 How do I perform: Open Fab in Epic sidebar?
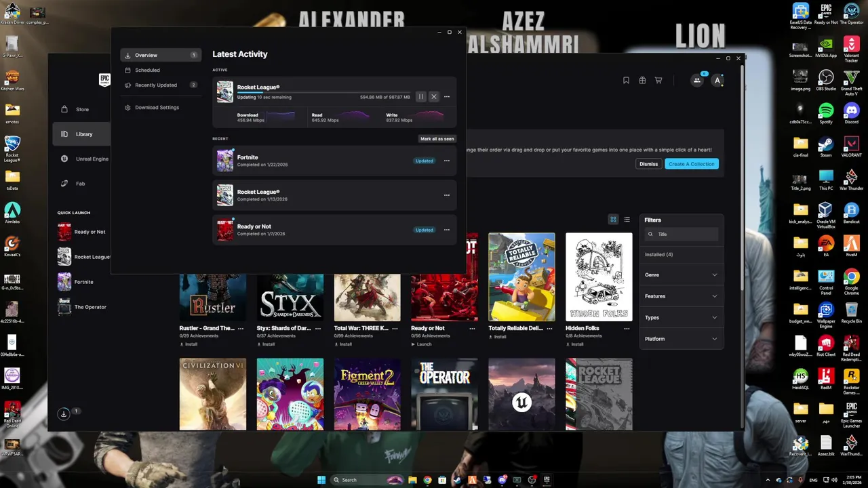81,184
